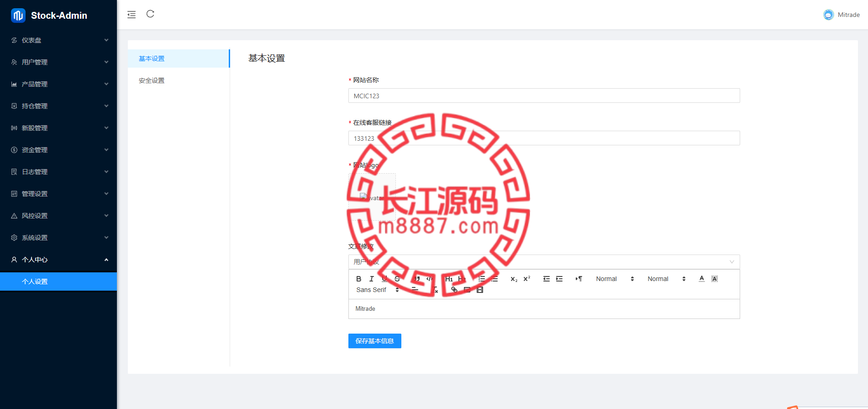The image size is (868, 409).
Task: Click the Mitrade user avatar icon
Action: click(x=828, y=15)
